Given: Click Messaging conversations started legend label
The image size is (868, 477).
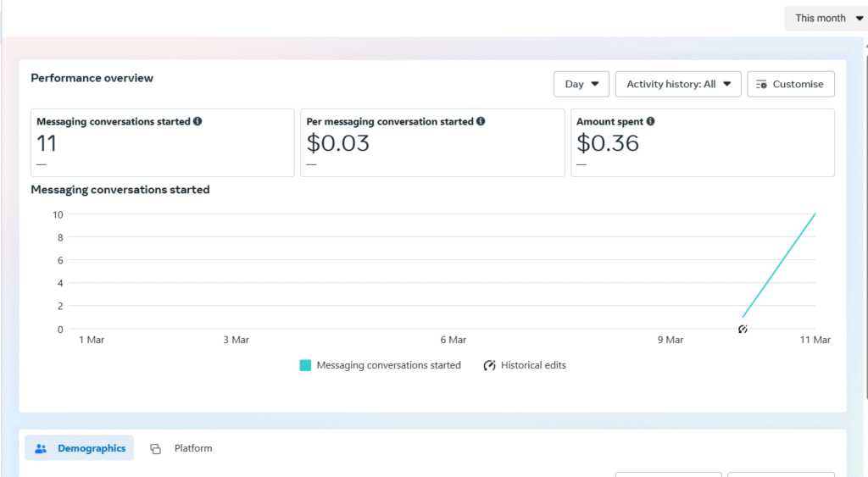Looking at the screenshot, I should coord(388,366).
